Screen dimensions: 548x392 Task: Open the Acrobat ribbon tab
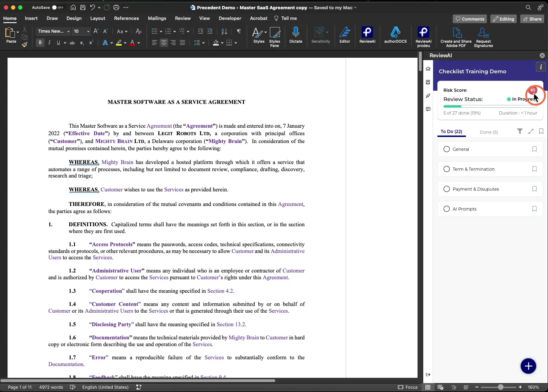(259, 18)
